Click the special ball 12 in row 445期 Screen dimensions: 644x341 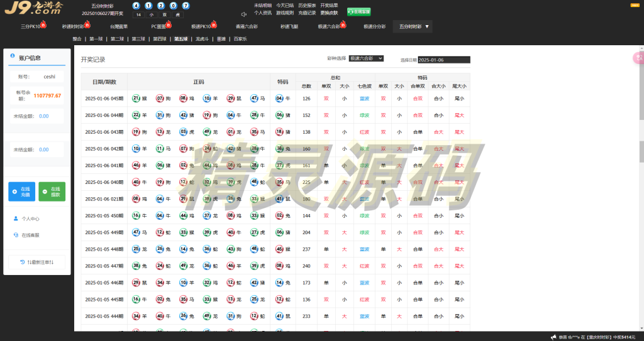pyautogui.click(x=279, y=300)
